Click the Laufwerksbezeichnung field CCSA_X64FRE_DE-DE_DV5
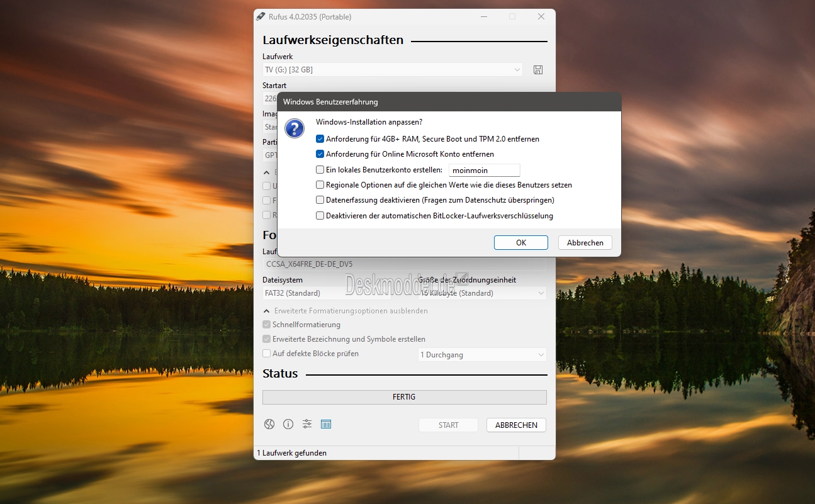The image size is (815, 504). (x=404, y=264)
